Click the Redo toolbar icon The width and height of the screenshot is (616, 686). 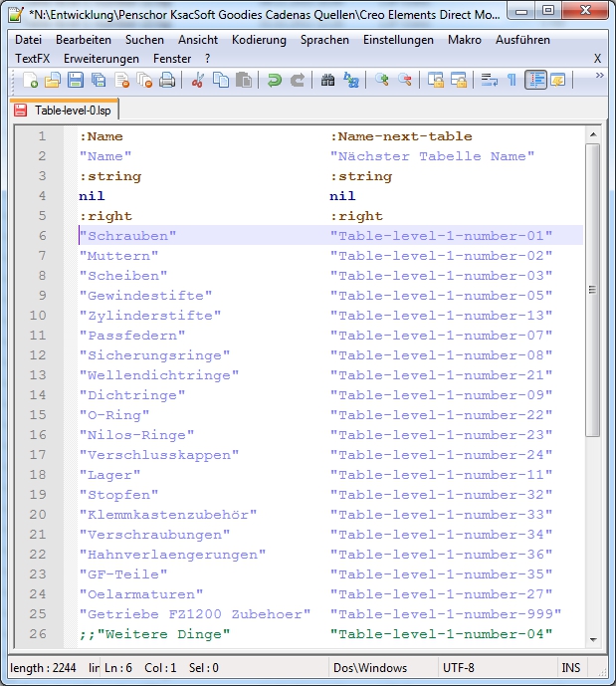pos(297,81)
